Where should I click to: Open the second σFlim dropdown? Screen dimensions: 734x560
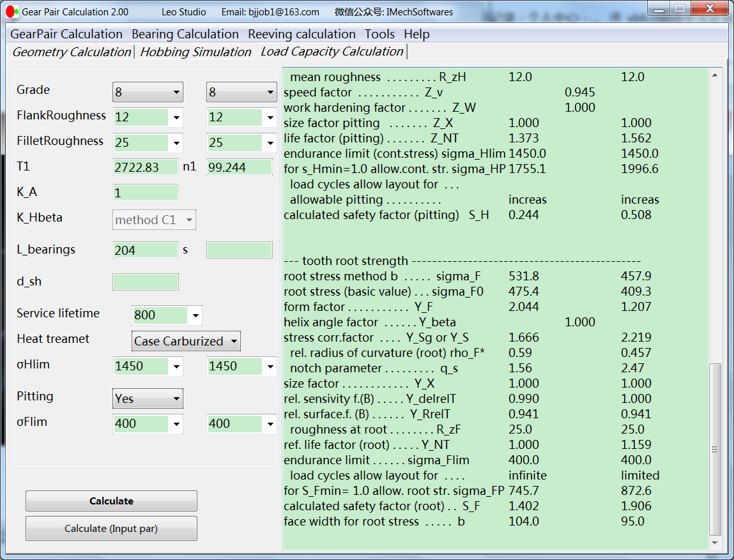(270, 424)
